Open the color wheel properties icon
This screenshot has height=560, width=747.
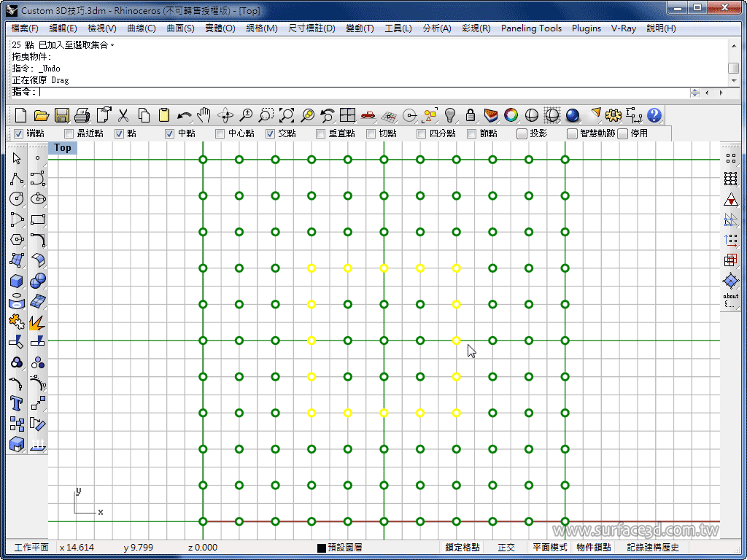pos(511,115)
